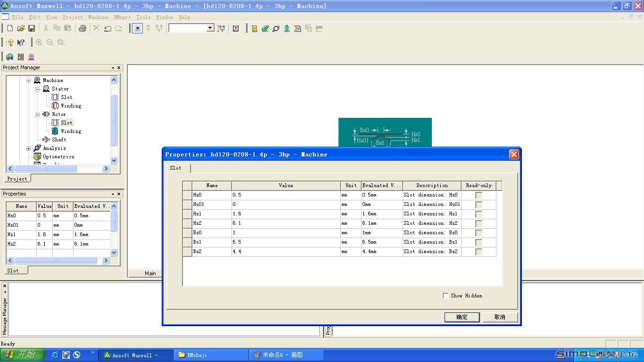
Task: Select the Project tab in Project Manager
Action: [17, 179]
